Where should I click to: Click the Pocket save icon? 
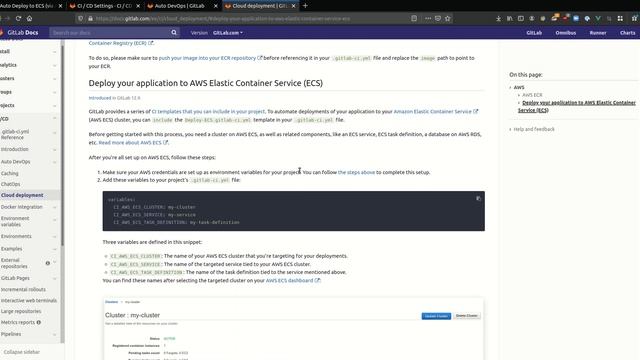click(x=438, y=18)
